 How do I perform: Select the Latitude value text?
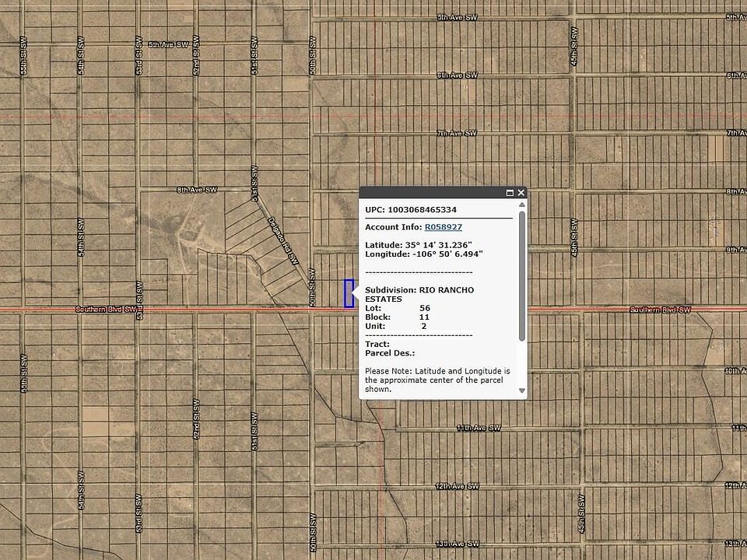[438, 245]
